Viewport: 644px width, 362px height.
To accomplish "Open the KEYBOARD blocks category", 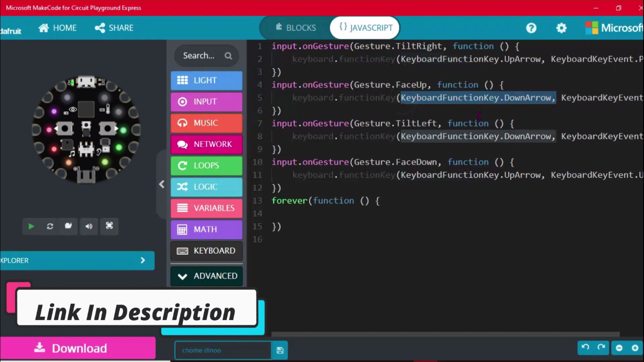I will pos(206,251).
